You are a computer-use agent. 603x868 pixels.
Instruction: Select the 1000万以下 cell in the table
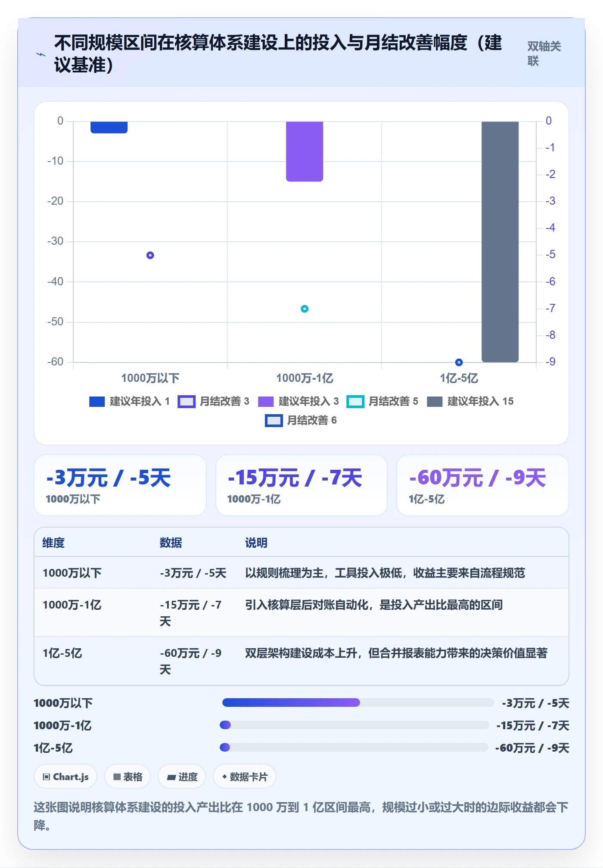coord(72,573)
